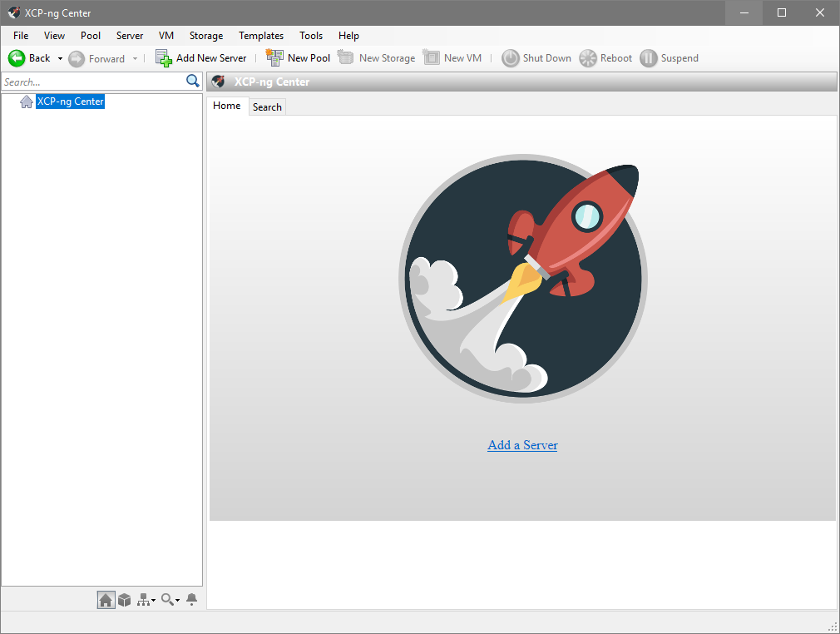Open the Storage menu

click(206, 36)
